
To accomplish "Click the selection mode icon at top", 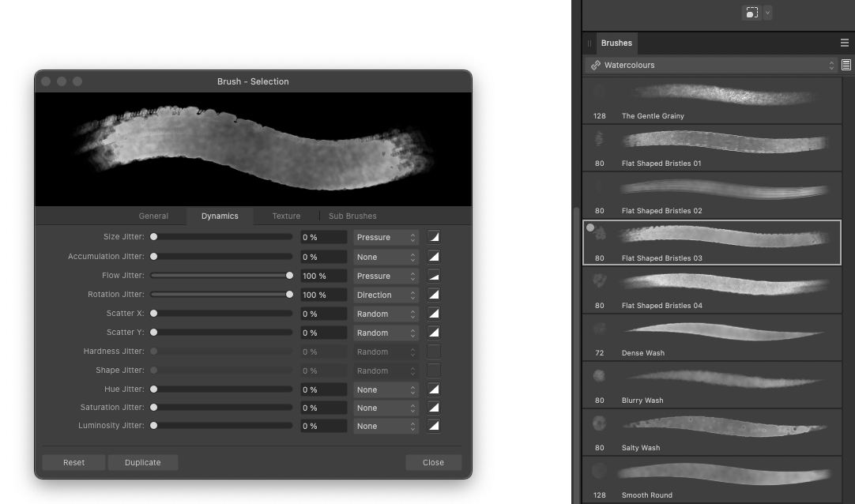I will 752,13.
